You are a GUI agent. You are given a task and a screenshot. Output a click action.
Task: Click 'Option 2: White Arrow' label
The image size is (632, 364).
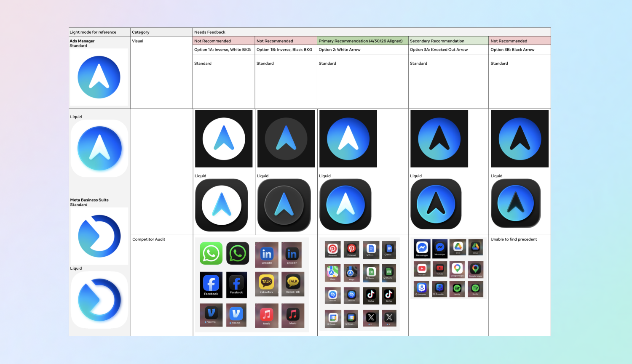coord(340,50)
